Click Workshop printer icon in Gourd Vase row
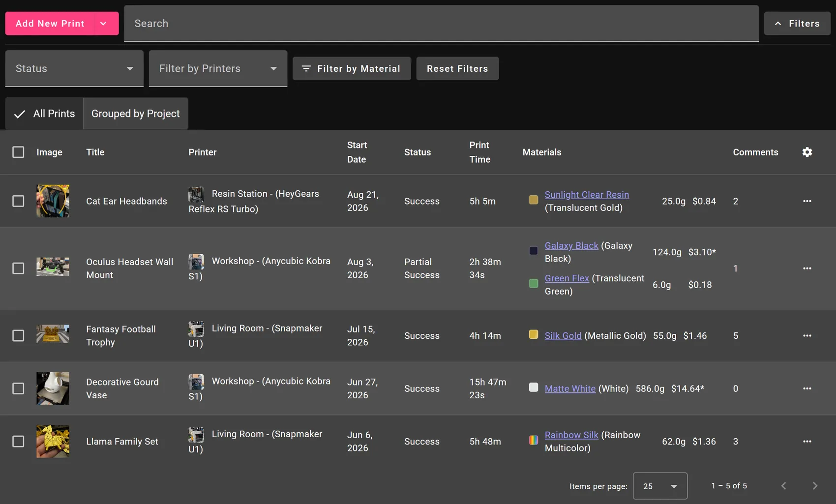The width and height of the screenshot is (836, 504). point(196,382)
